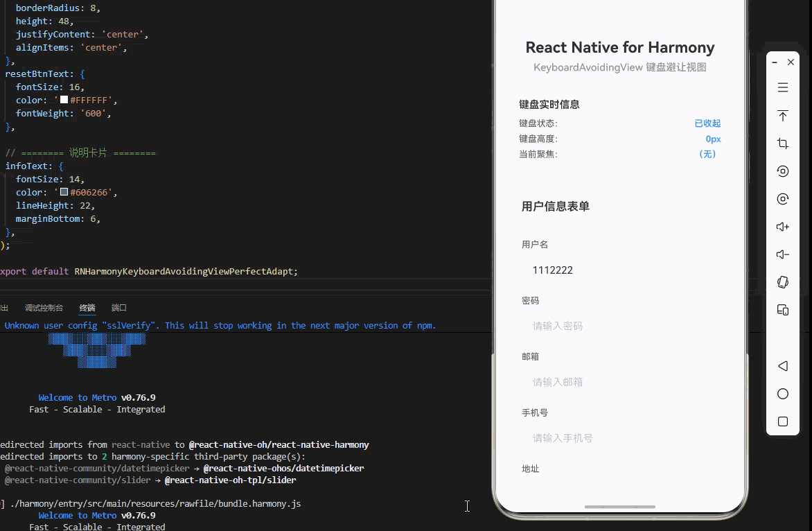812x531 pixels.
Task: Click the sslVerify warning line in terminal
Action: point(220,325)
